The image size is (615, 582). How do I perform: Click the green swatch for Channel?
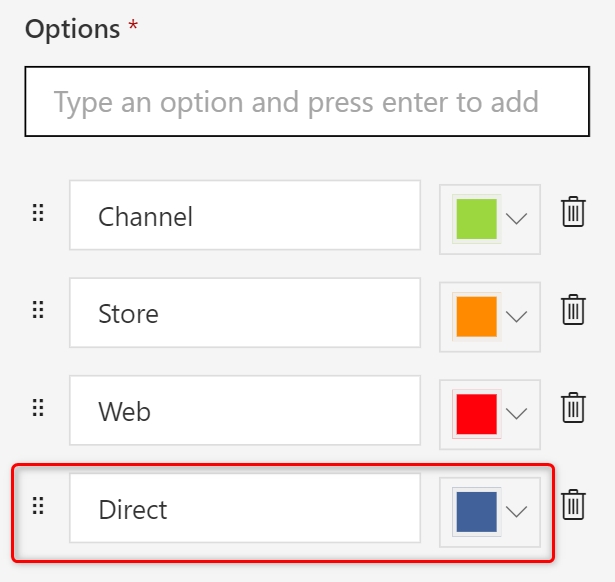476,219
